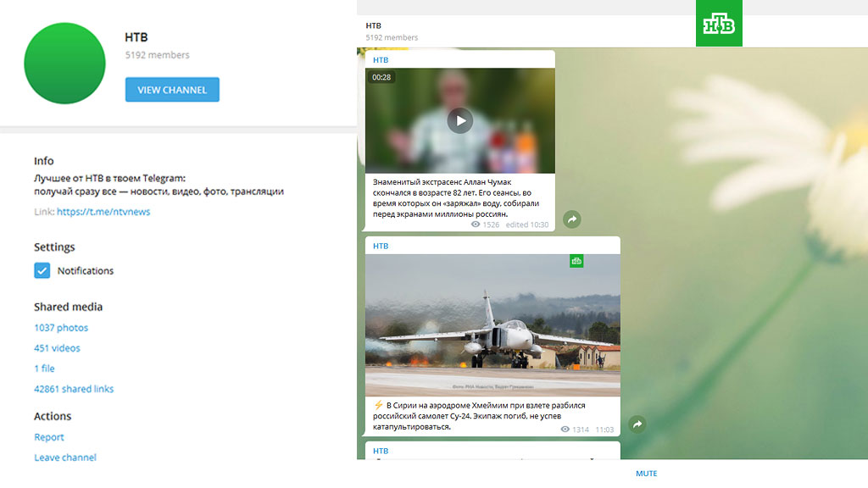Click НТВ sender name on bottom partial post
868x488 pixels.
(381, 451)
